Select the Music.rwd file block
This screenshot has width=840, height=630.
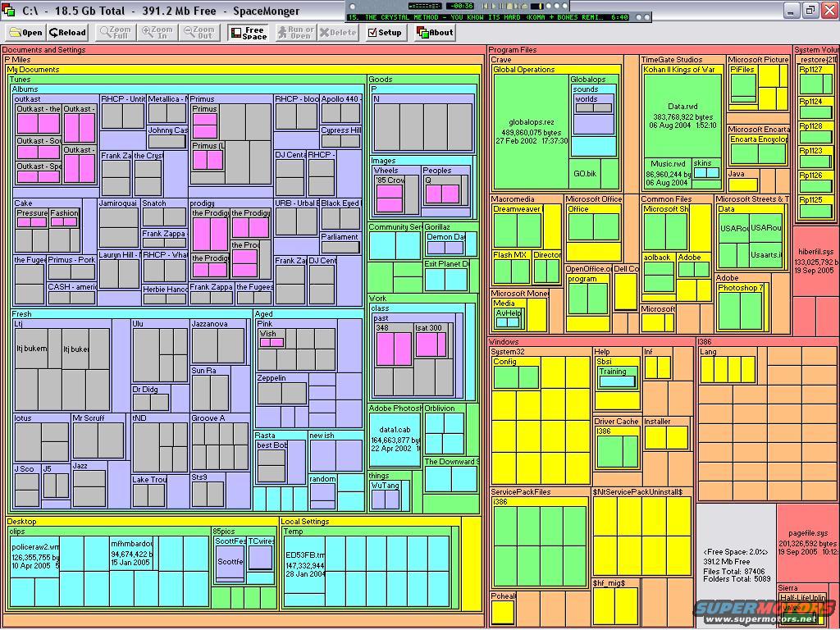(x=667, y=172)
